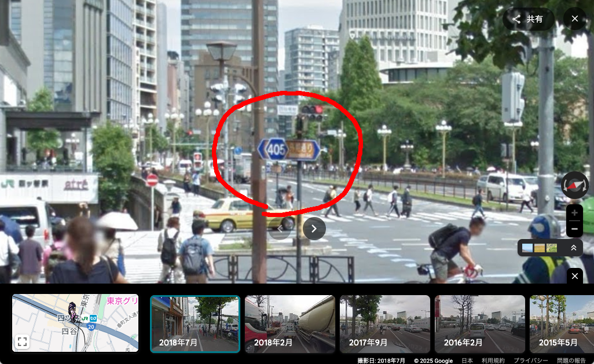
Task: View the 2016年2月 street imagery
Action: pyautogui.click(x=480, y=323)
